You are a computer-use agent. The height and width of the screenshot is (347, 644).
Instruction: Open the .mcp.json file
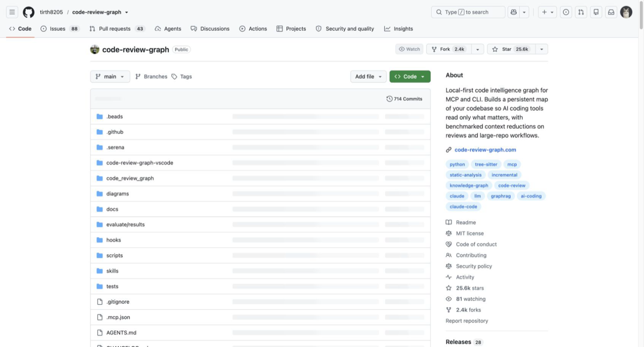[118, 317]
